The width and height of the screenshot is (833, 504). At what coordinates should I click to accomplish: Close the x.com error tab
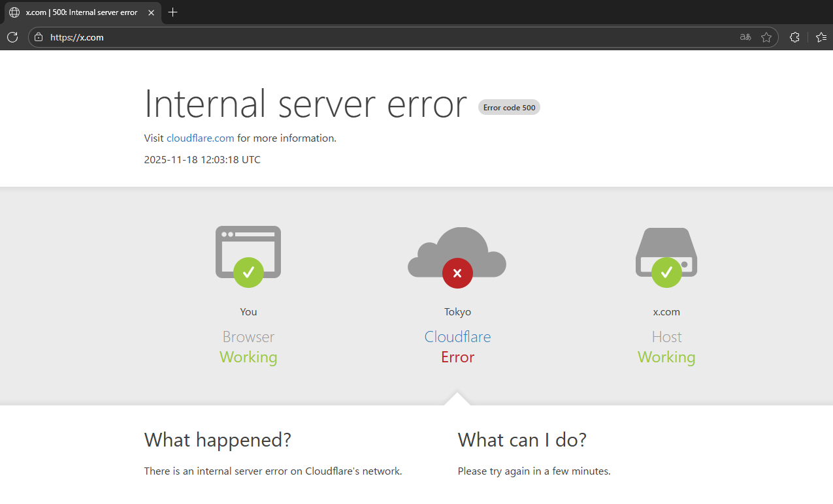click(x=152, y=12)
